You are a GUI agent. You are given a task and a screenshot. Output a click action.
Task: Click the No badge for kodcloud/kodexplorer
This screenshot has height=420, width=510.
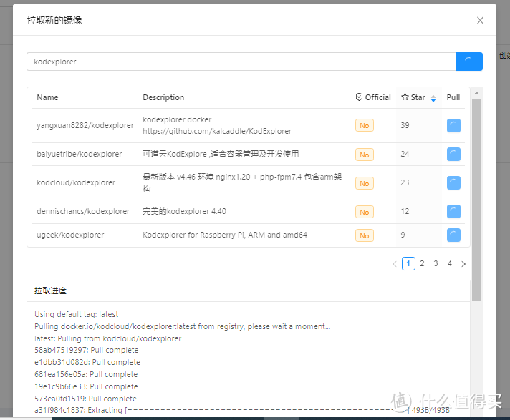pos(365,184)
